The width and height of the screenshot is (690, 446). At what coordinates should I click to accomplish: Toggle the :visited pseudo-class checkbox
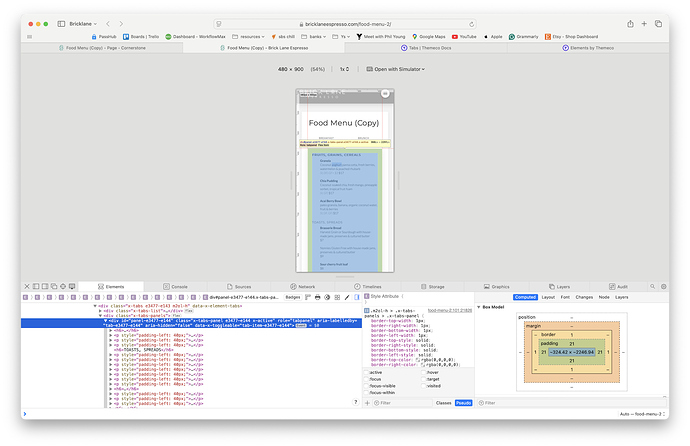click(x=423, y=386)
